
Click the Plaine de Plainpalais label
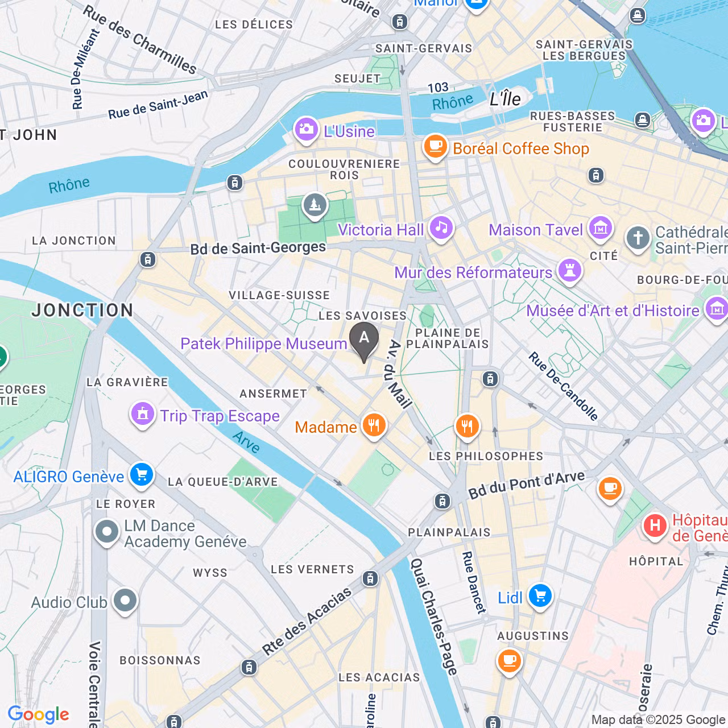tap(447, 338)
